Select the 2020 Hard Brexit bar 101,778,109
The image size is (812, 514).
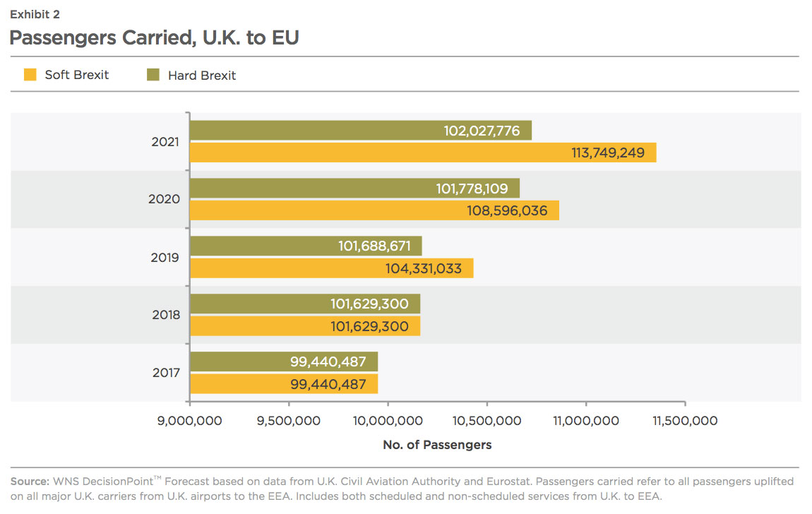(354, 189)
